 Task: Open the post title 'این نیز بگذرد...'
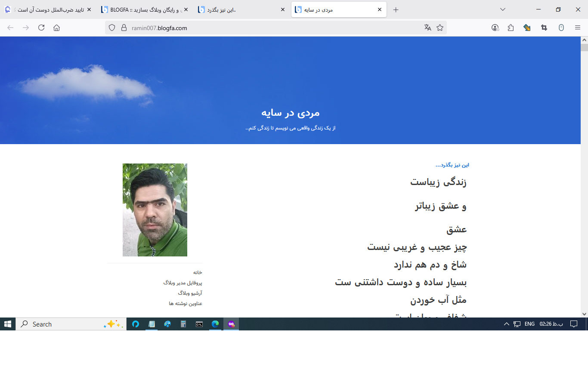point(452,165)
